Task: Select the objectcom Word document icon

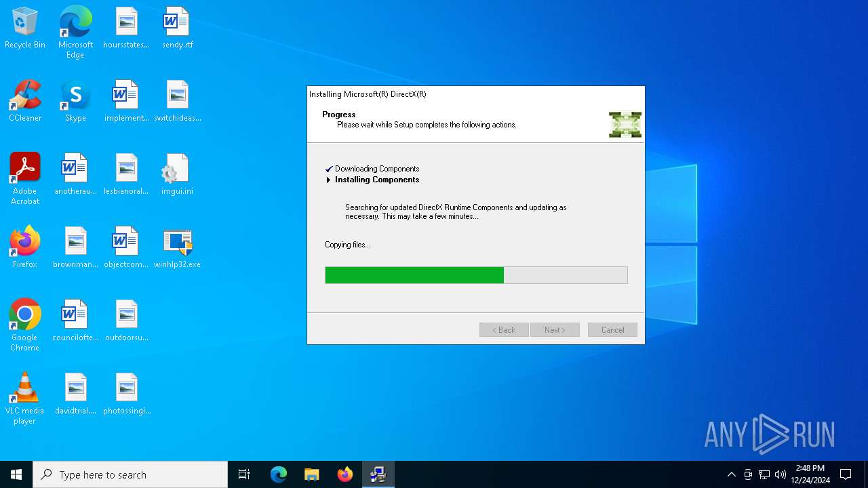Action: click(126, 248)
